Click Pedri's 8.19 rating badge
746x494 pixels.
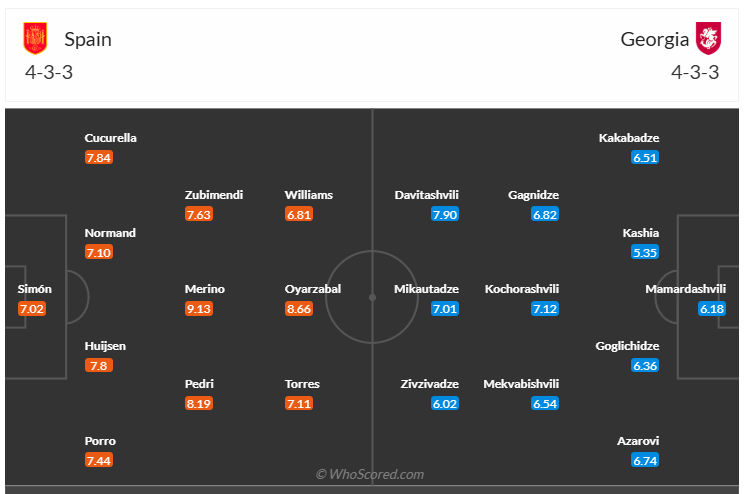click(199, 403)
